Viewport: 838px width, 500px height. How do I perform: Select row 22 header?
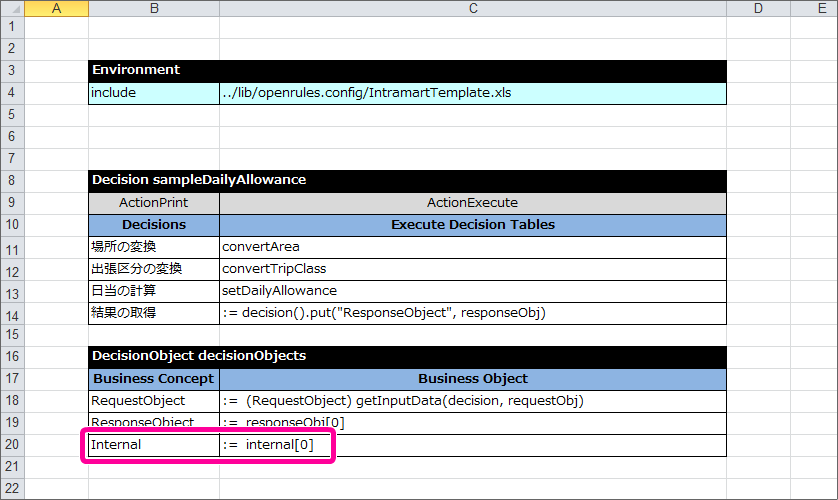[12, 488]
